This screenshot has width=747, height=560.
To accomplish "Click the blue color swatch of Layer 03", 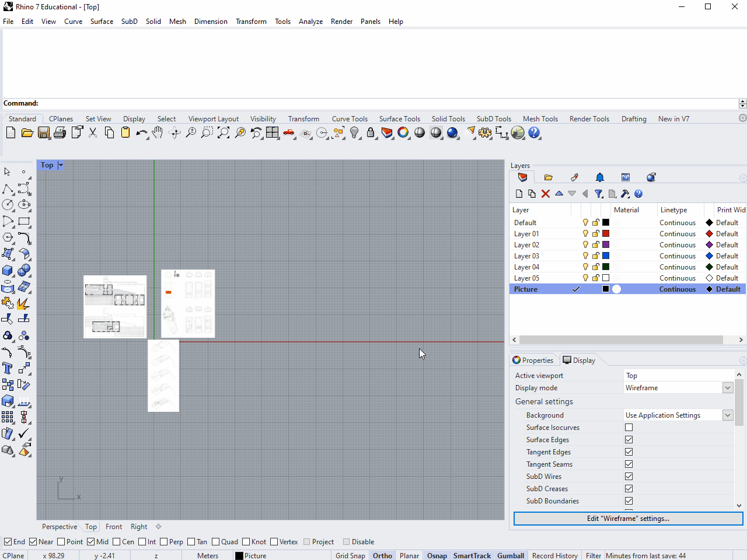I will coord(606,256).
